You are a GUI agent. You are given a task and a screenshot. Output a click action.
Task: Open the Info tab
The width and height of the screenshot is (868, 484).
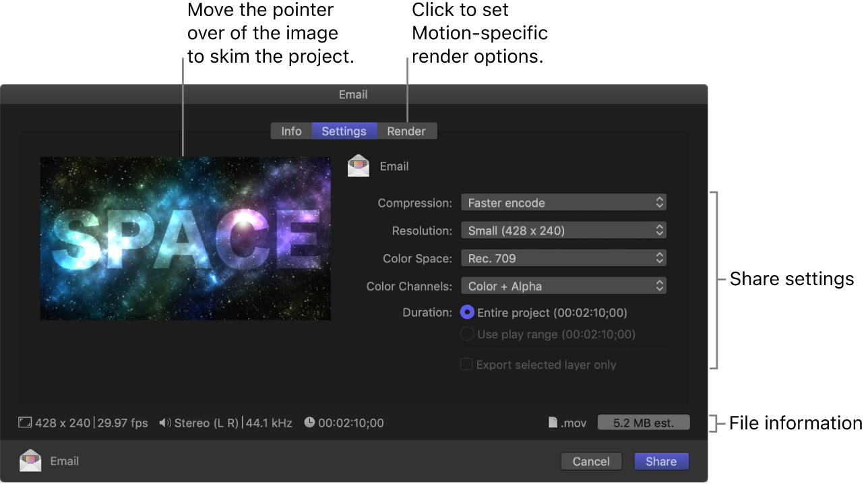[x=291, y=131]
